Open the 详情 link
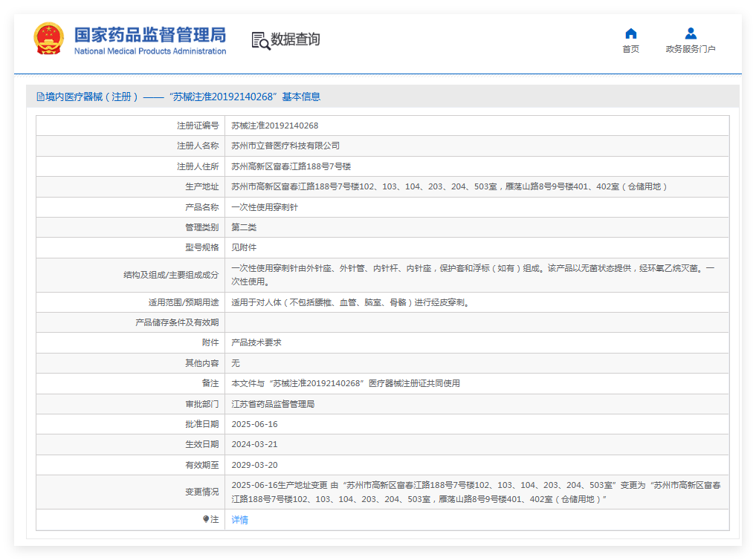This screenshot has height=560, width=756. click(239, 520)
